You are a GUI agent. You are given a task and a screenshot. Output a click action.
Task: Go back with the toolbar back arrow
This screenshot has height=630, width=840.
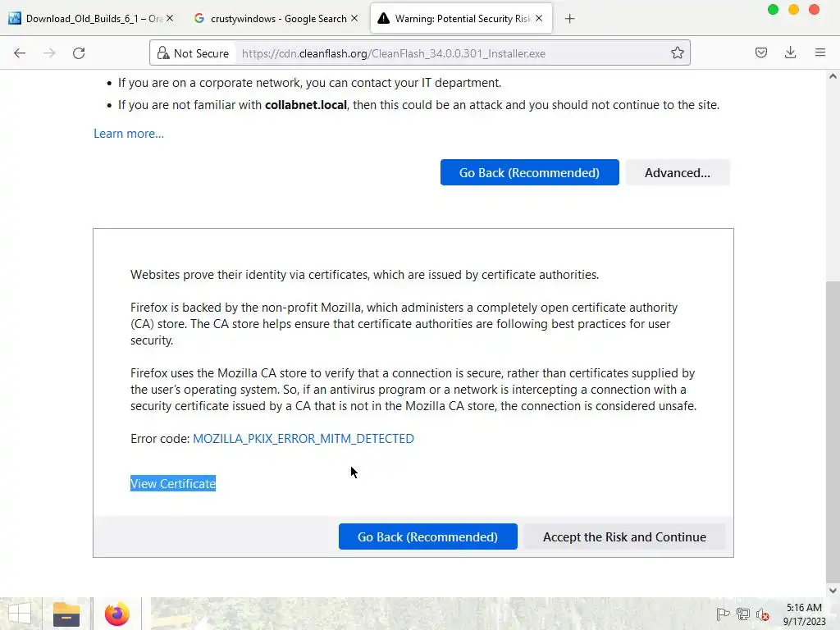20,53
